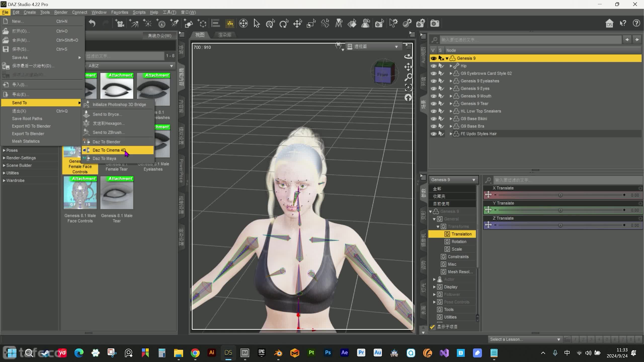644x362 pixels.
Task: Open Blender from the Windows taskbar
Action: (278, 353)
